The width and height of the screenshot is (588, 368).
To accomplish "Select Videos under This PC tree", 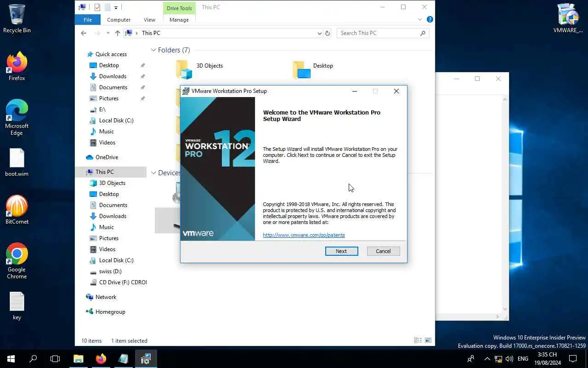I will point(107,249).
